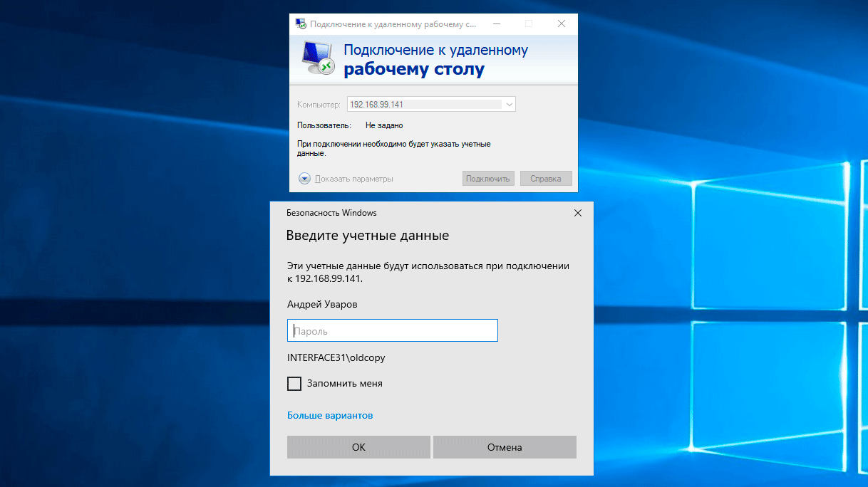Click the "Андрей Уваров" user name
The height and width of the screenshot is (487, 868).
pyautogui.click(x=322, y=304)
